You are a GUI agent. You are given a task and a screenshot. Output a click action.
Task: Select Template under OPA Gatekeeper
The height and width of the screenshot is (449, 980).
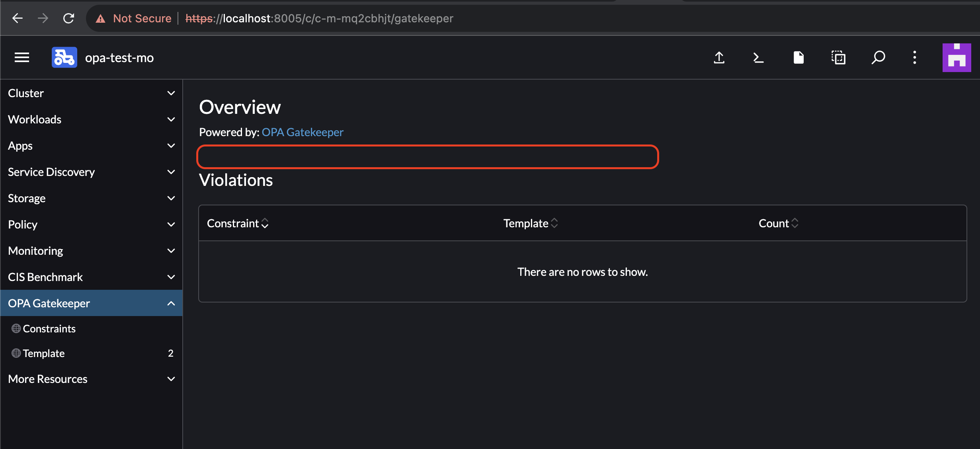43,353
